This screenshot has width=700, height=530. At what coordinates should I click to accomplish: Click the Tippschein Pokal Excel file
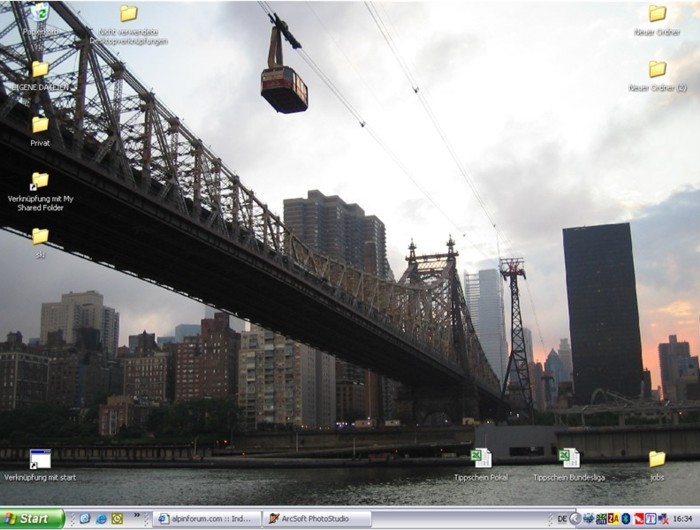481,459
